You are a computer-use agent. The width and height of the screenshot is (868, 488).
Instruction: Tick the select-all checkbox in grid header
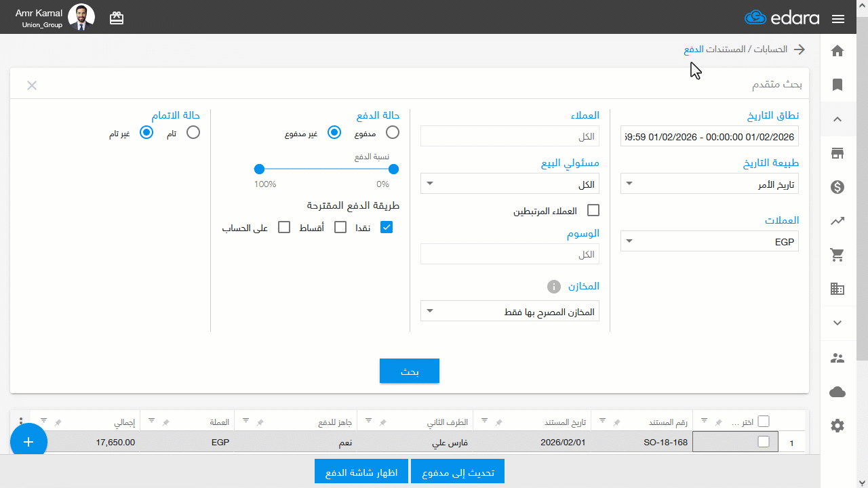764,422
